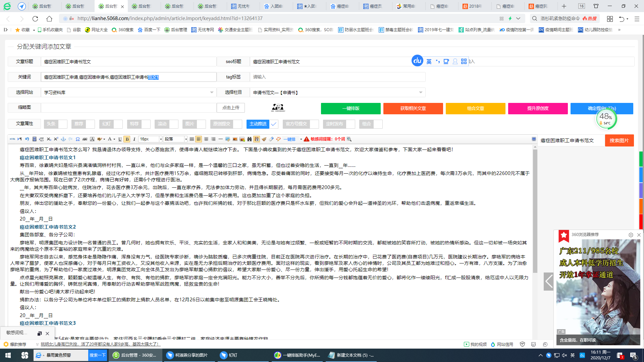Click the italic formatting icon
The width and height of the screenshot is (644, 362).
134,139
